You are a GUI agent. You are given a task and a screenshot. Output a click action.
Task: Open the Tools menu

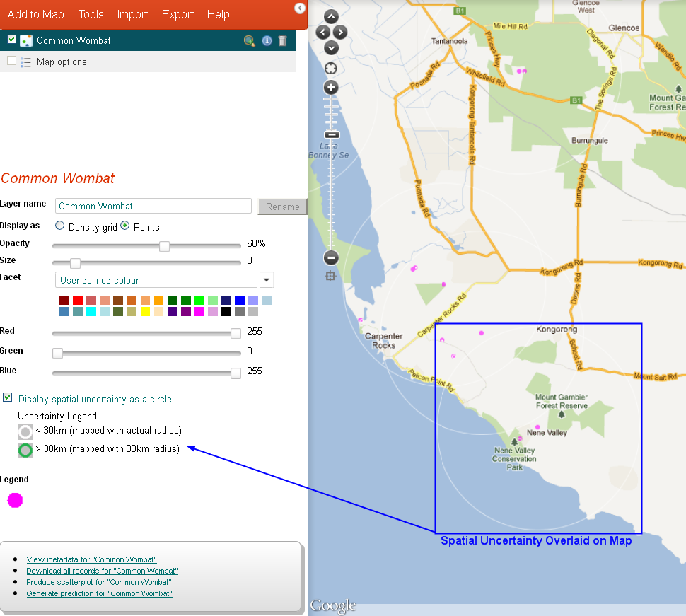click(x=91, y=14)
